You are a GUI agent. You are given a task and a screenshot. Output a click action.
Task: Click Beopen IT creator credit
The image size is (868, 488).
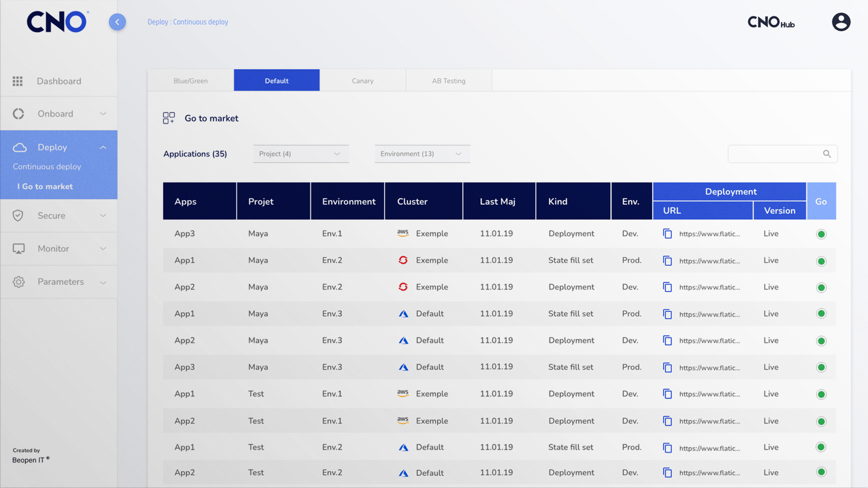31,459
